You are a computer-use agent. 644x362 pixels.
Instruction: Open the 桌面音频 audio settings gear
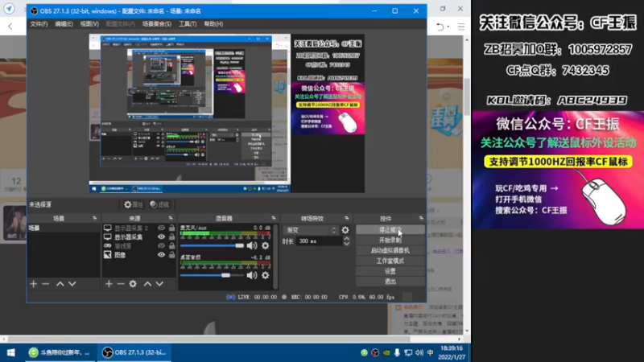tap(266, 275)
